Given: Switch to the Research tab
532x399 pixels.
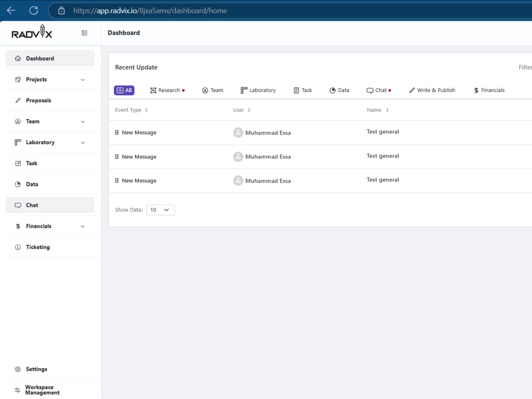Looking at the screenshot, I should [x=167, y=90].
